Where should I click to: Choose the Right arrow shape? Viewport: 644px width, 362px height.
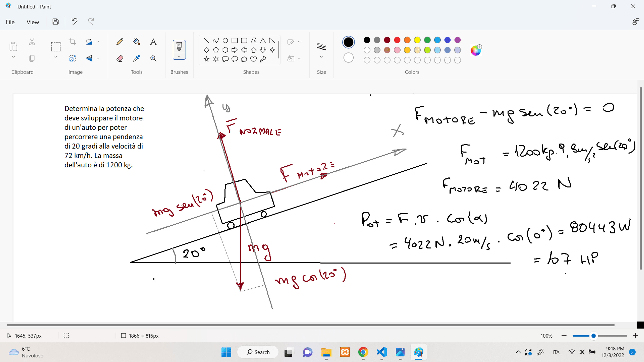(234, 50)
